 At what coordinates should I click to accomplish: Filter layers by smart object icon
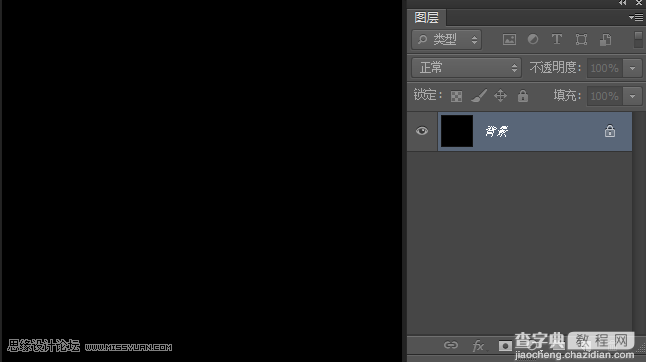605,40
